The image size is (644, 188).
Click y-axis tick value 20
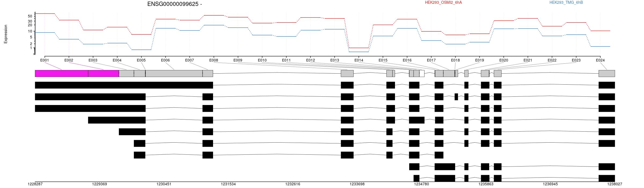tap(30, 25)
